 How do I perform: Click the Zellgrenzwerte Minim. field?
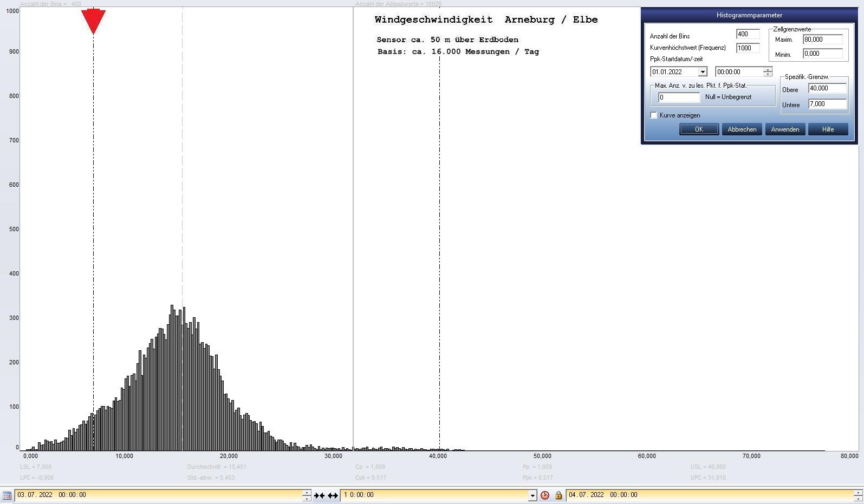click(823, 54)
